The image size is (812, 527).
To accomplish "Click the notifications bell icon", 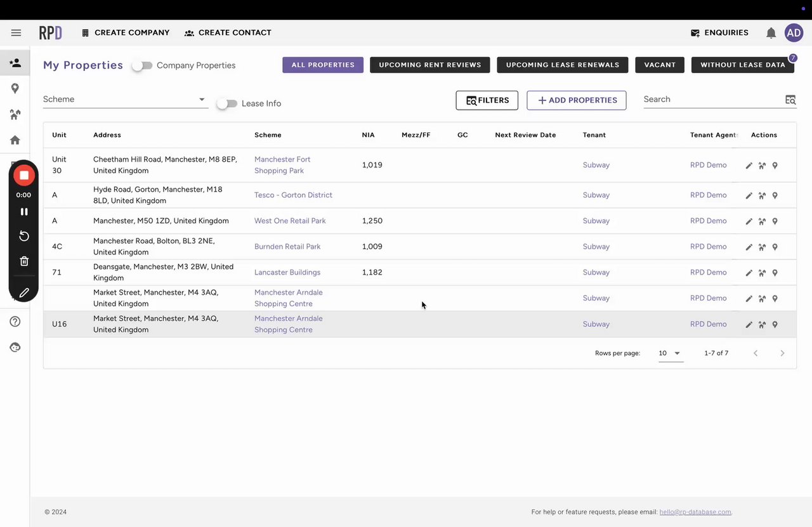I will tap(771, 33).
